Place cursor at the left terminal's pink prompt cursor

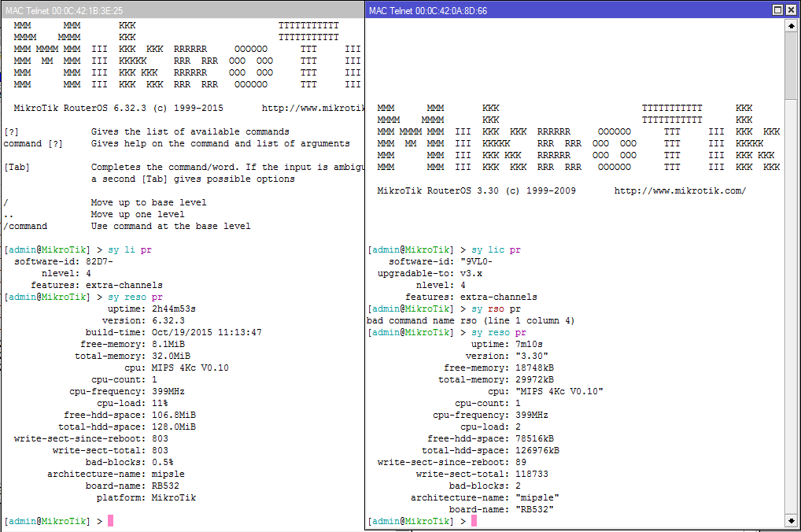click(x=110, y=521)
